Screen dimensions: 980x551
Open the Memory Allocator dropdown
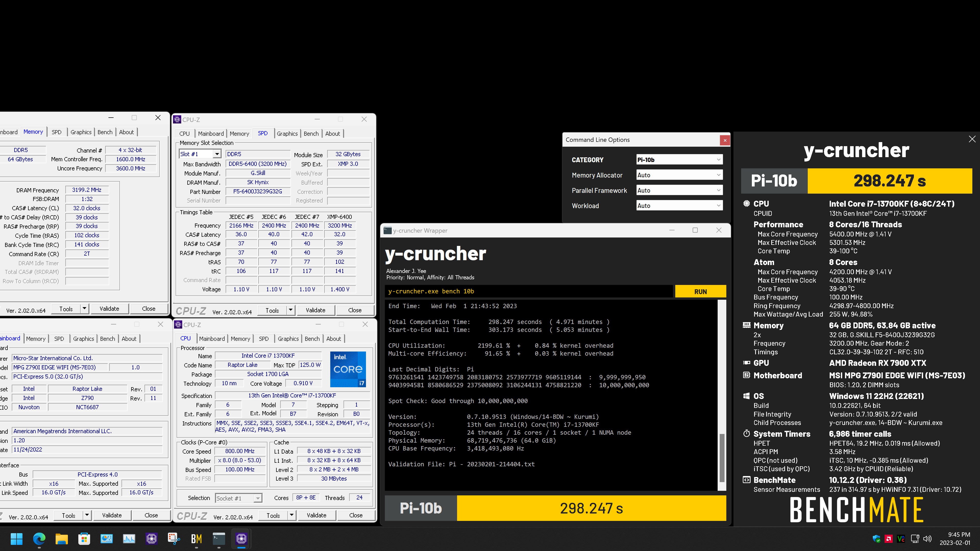click(679, 175)
